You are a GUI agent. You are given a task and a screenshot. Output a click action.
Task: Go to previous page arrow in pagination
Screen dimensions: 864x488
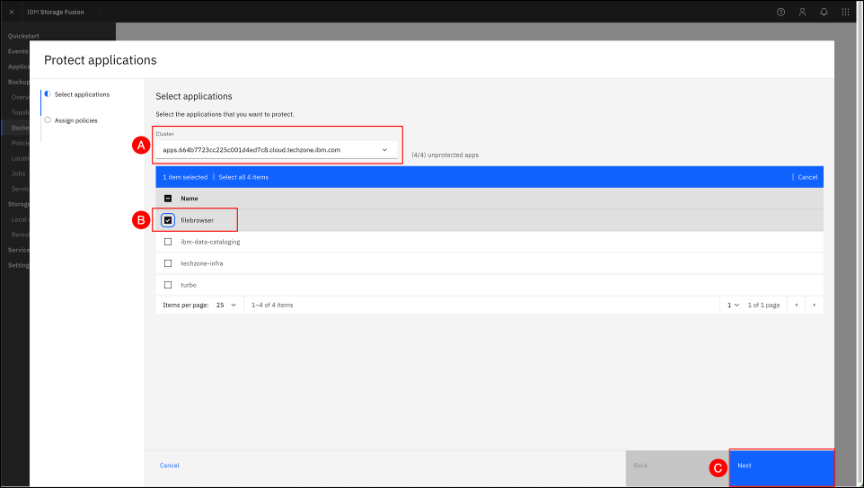coord(797,304)
